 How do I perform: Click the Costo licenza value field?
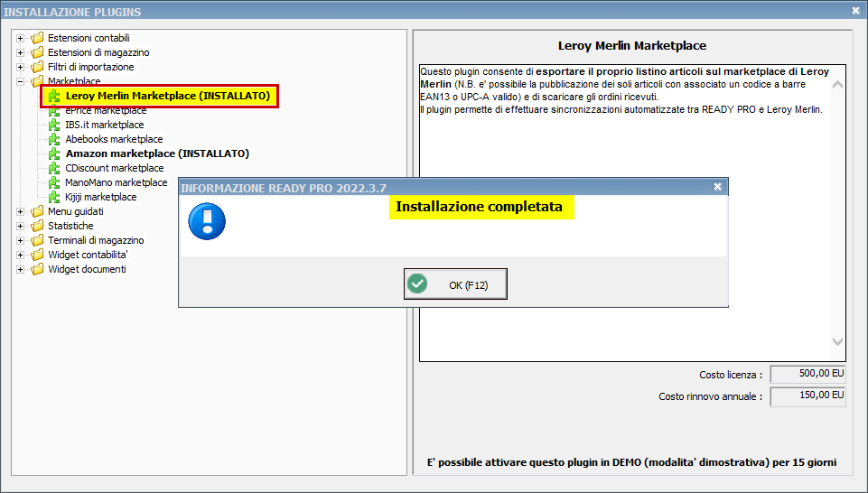pyautogui.click(x=807, y=374)
